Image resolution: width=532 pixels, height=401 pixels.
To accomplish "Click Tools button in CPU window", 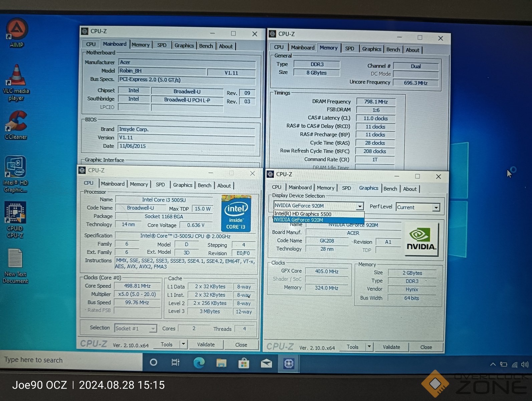I will click(x=167, y=344).
